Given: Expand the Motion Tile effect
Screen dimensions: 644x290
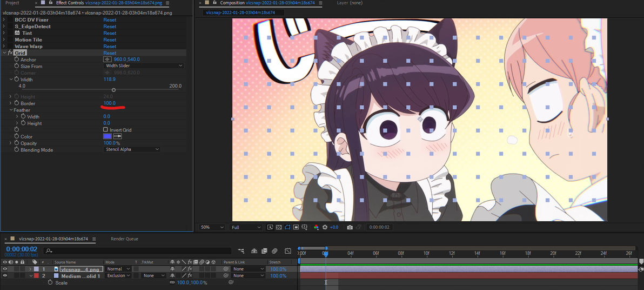Looking at the screenshot, I should pos(4,39).
